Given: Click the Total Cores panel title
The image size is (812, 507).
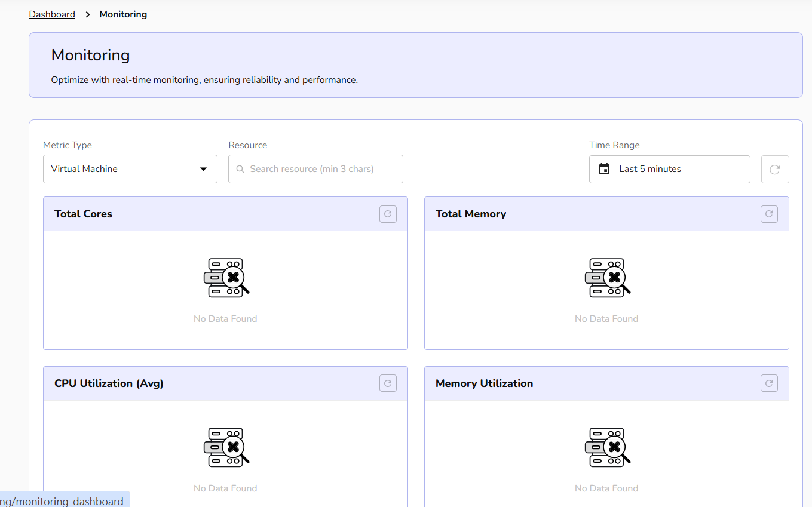Looking at the screenshot, I should coord(83,214).
